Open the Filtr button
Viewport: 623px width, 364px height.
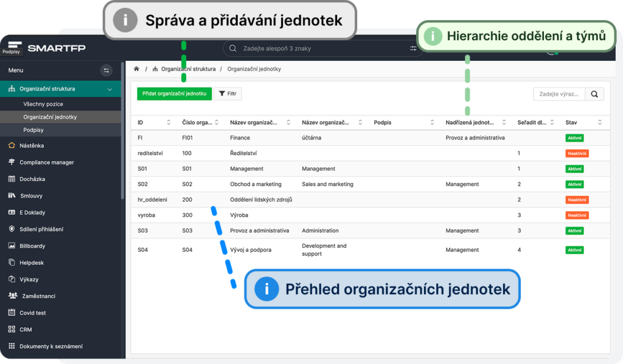[228, 94]
